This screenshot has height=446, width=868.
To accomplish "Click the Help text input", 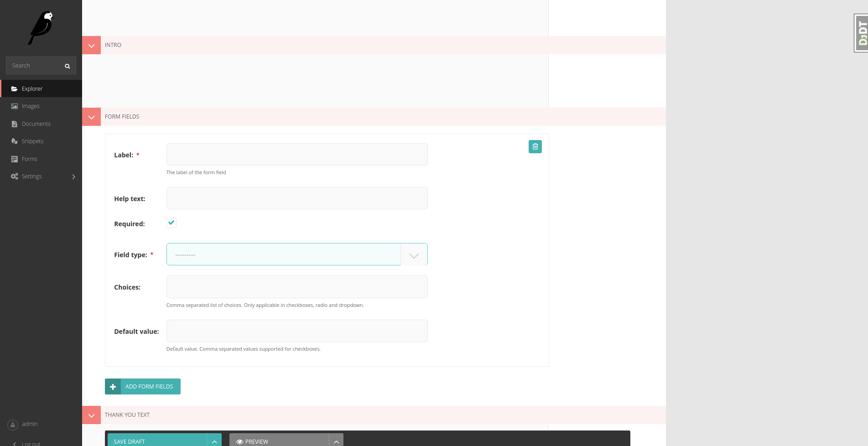I will point(297,198).
